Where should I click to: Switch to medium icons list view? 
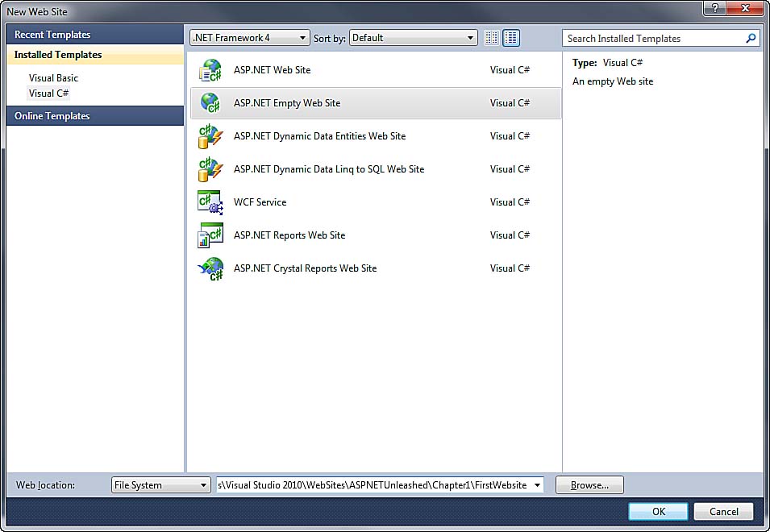(511, 38)
